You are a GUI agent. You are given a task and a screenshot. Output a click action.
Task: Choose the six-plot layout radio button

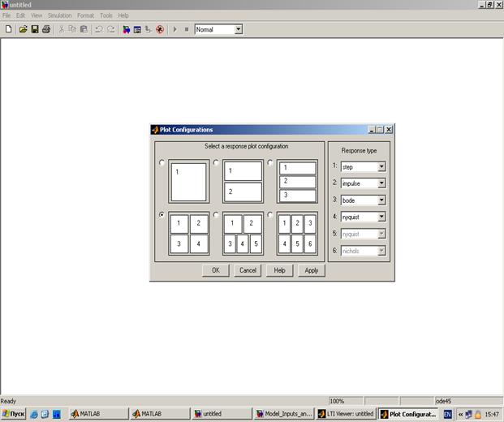pos(271,216)
